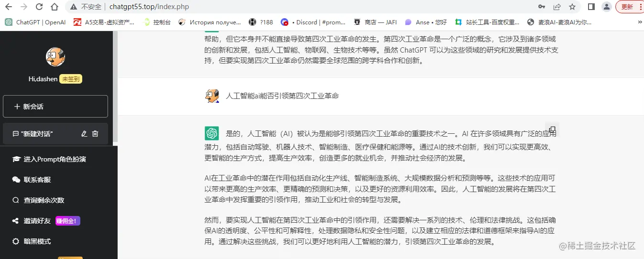644x259 pixels.
Task: Open the browser side panel
Action: (591, 7)
